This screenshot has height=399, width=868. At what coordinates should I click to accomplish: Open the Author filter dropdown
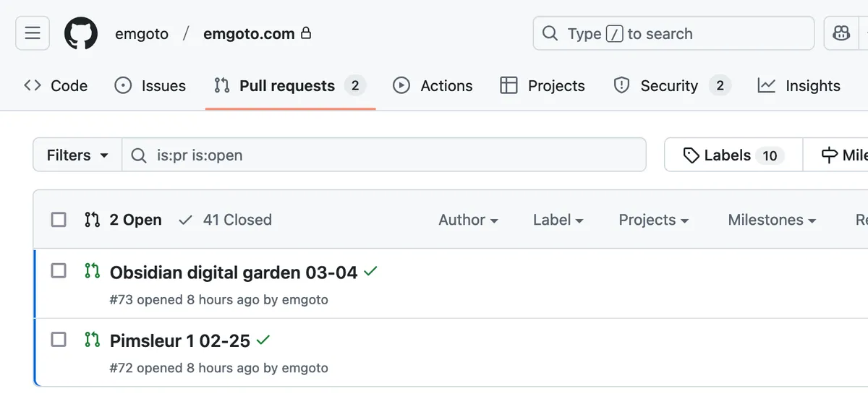point(468,220)
